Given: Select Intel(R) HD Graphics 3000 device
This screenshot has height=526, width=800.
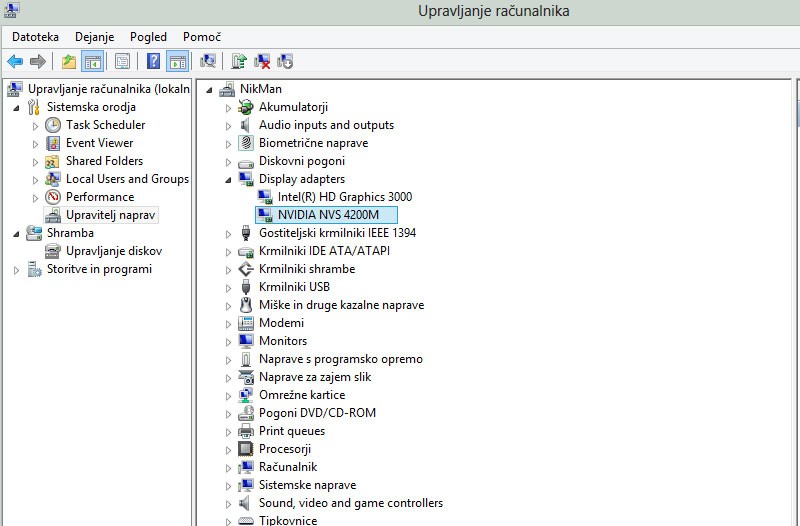Looking at the screenshot, I should pos(344,197).
